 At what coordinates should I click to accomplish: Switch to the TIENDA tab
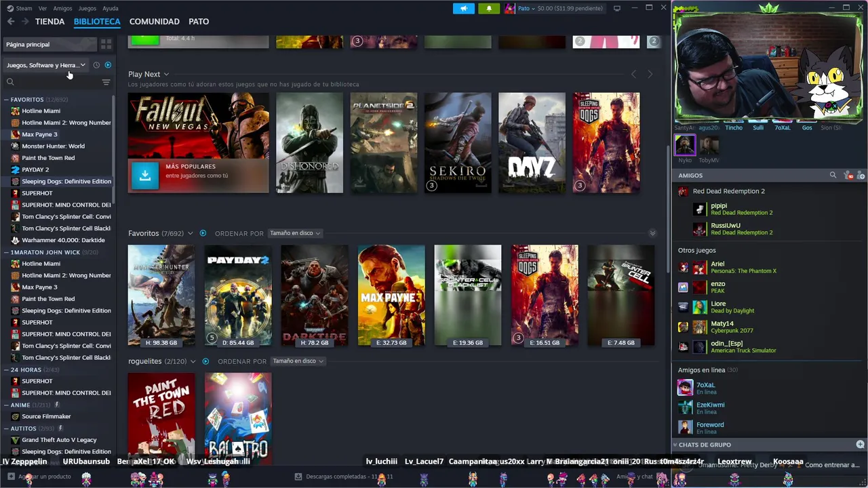50,22
